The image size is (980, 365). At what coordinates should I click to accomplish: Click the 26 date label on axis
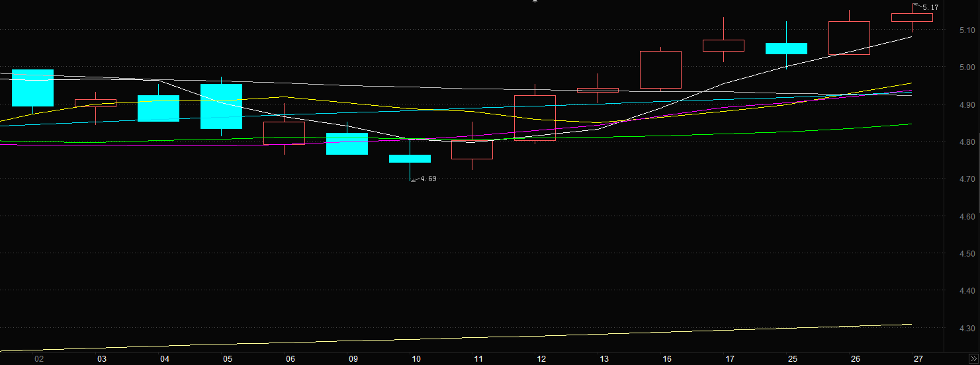pyautogui.click(x=856, y=359)
